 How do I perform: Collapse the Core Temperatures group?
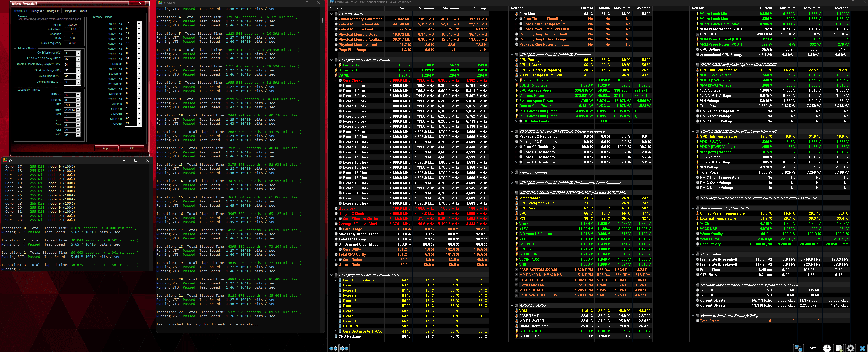click(x=336, y=280)
